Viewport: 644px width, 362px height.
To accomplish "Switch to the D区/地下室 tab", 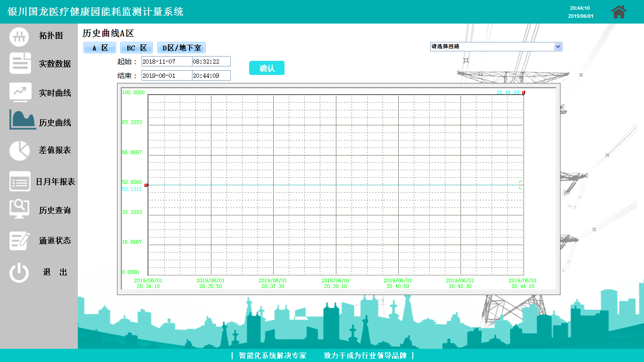I will [x=182, y=48].
